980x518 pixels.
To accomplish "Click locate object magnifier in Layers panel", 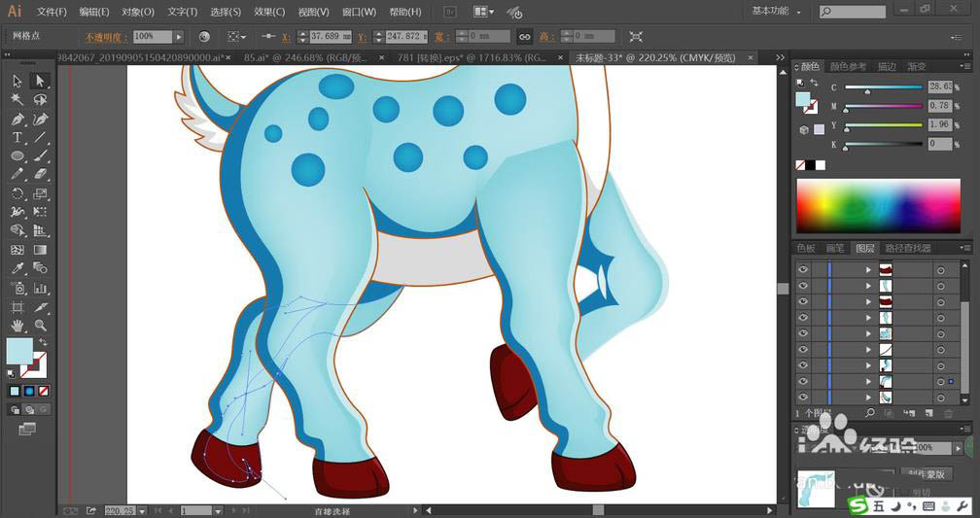I will click(869, 413).
